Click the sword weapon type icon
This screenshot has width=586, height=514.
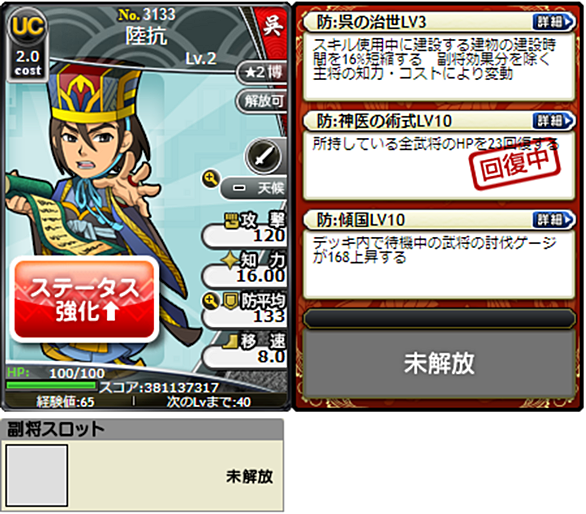click(x=264, y=156)
